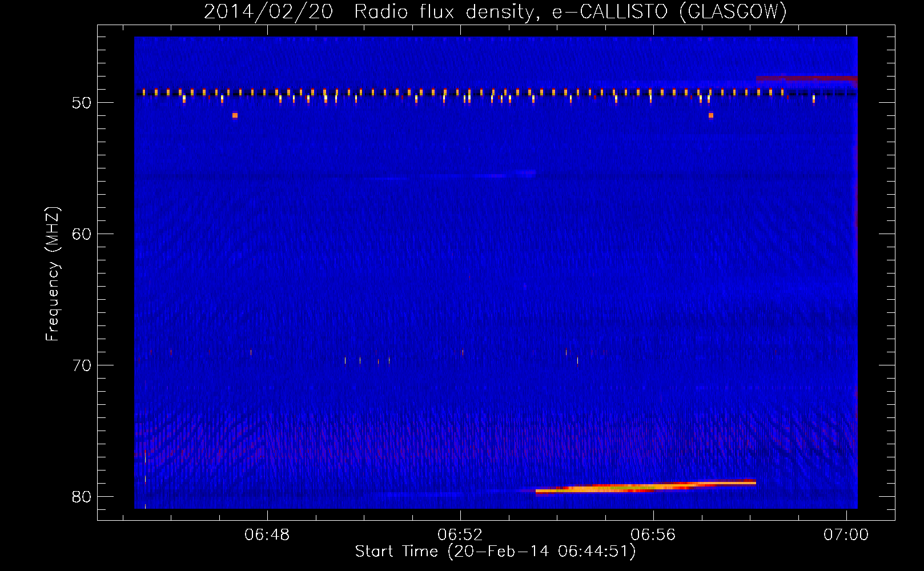Click the plot title 'Radio flux density, e-CALLISTO (GLASGOW)'

click(571, 11)
